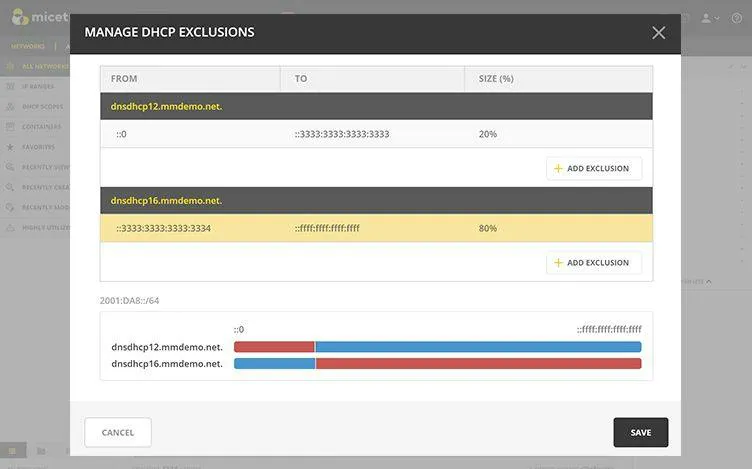Select the ::0 exclusion row
This screenshot has height=469, width=752.
376,134
